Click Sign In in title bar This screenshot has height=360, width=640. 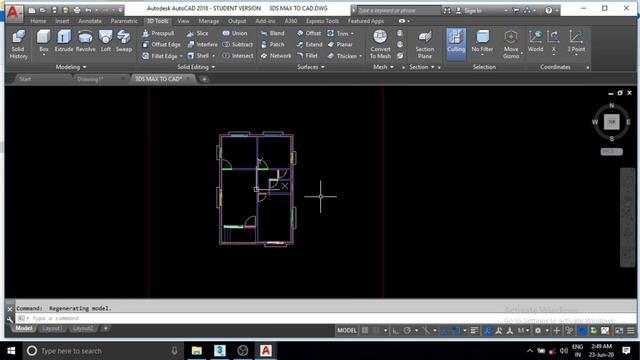(x=473, y=10)
